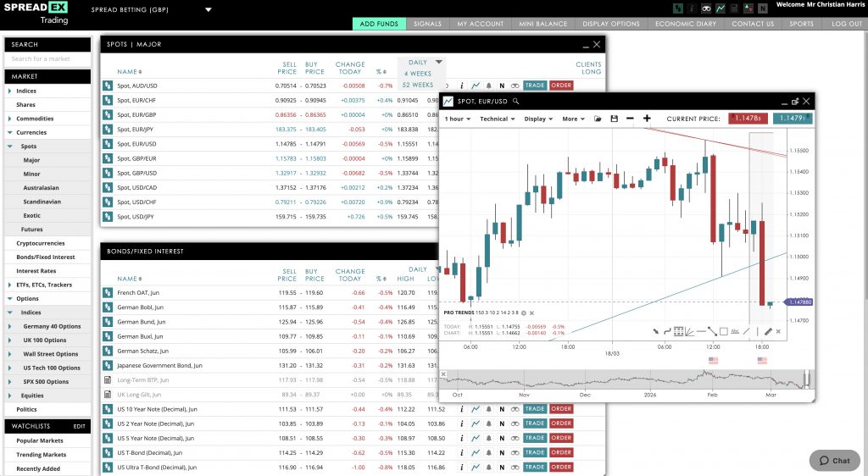The height and width of the screenshot is (476, 868).
Task: Open Contact Us tab
Action: pyautogui.click(x=753, y=24)
